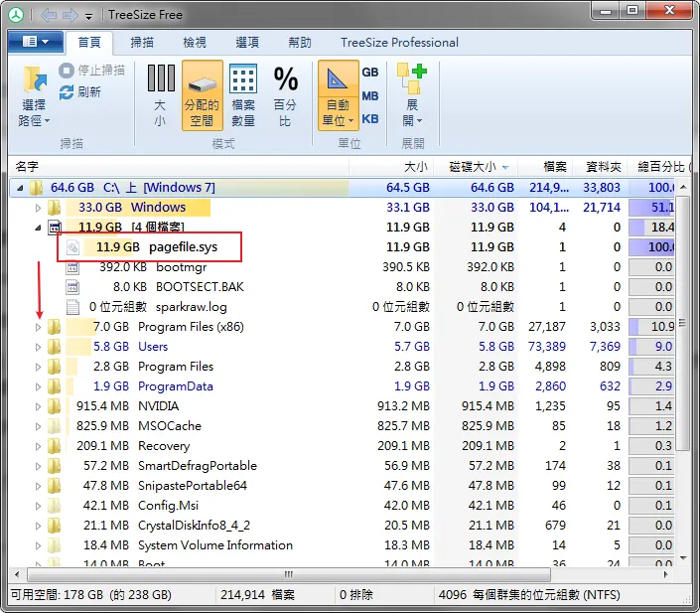The height and width of the screenshot is (613, 700).
Task: Collapse the [4 個檔案] files group
Action: pyautogui.click(x=39, y=228)
